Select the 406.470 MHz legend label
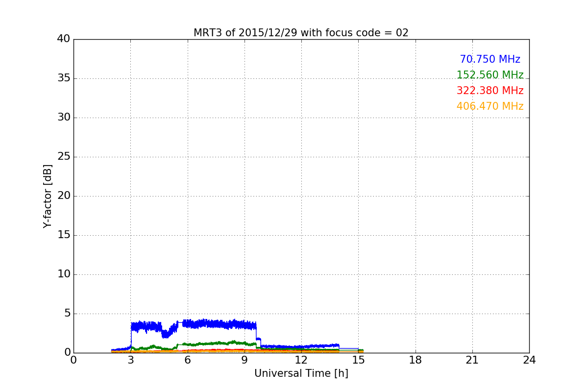Viewport: 588px width, 392px height. (490, 106)
